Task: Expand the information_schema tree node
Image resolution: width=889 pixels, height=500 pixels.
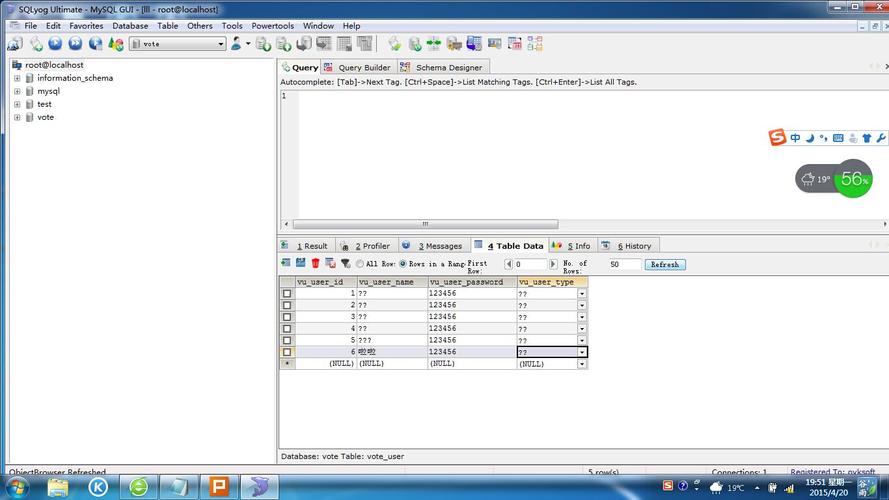Action: click(17, 78)
